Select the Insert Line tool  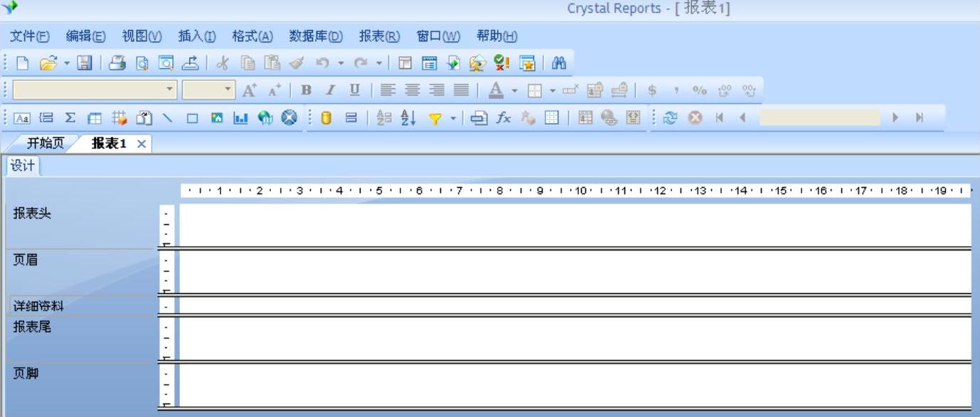pos(168,118)
